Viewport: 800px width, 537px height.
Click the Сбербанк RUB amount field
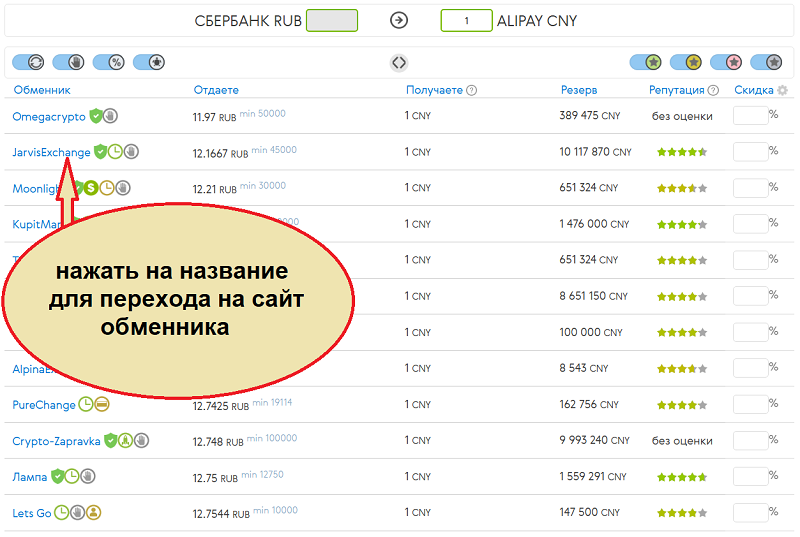[x=332, y=20]
